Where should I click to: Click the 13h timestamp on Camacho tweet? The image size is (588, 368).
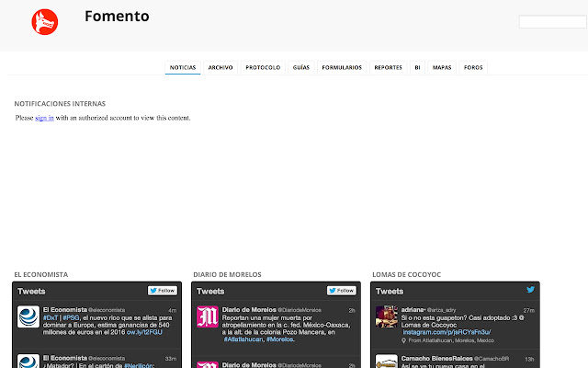coord(529,360)
